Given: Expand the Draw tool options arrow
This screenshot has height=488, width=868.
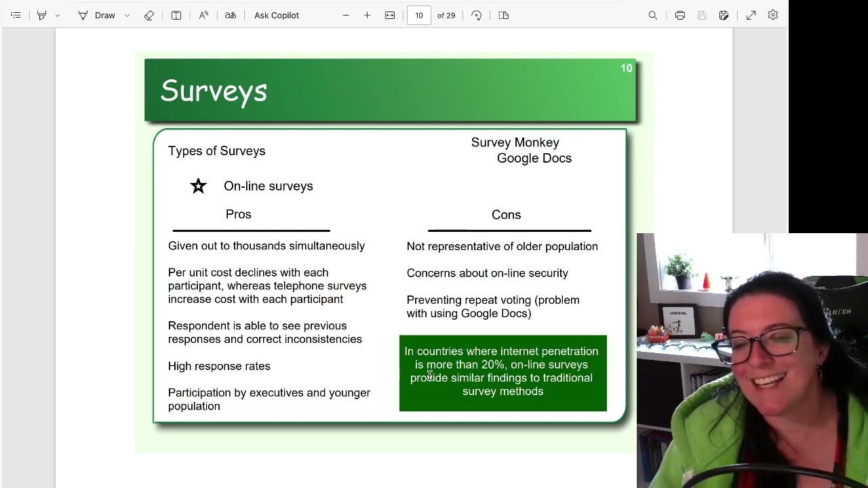Looking at the screenshot, I should coord(127,15).
